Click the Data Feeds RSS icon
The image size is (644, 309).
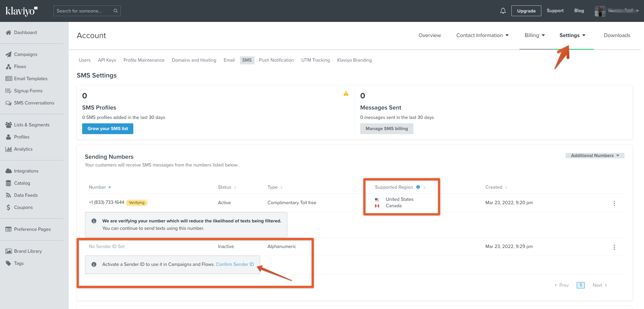tap(8, 195)
